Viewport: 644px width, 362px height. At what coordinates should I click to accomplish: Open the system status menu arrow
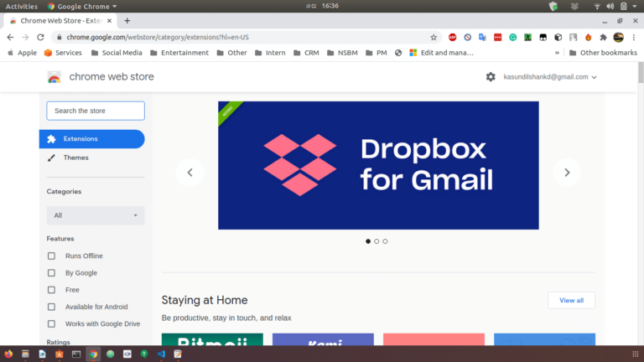pyautogui.click(x=634, y=6)
